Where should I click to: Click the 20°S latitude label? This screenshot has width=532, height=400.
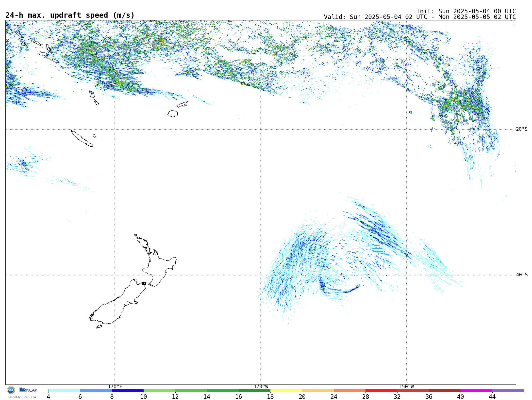click(522, 129)
